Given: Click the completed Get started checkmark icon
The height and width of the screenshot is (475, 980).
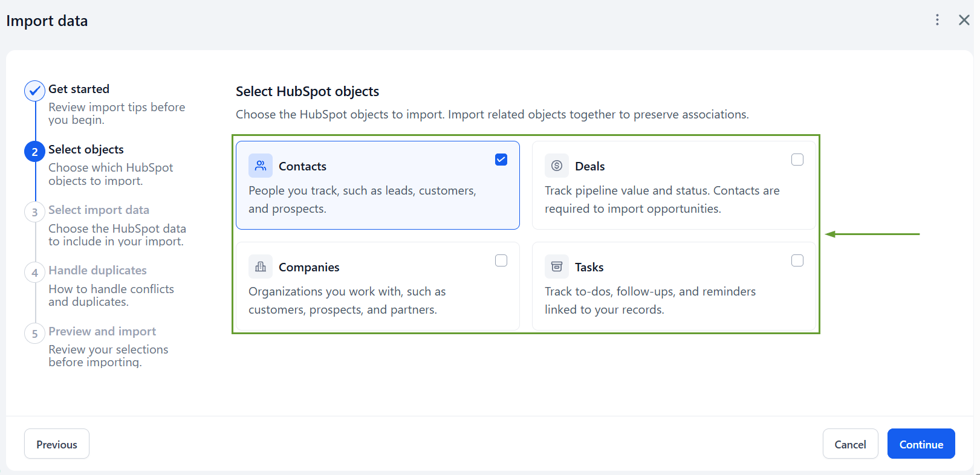Looking at the screenshot, I should (34, 91).
